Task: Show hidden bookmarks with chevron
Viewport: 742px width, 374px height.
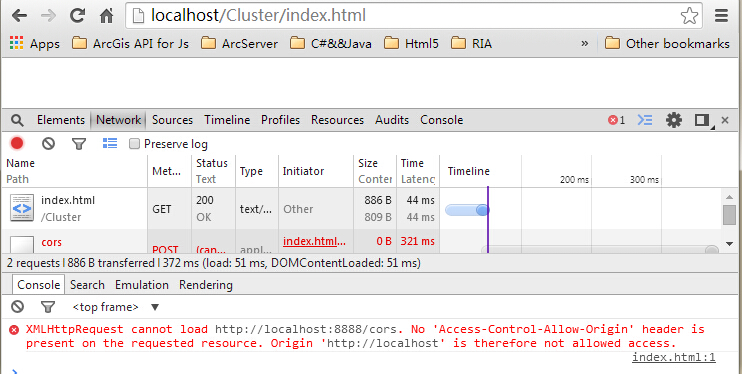Action: [x=584, y=44]
